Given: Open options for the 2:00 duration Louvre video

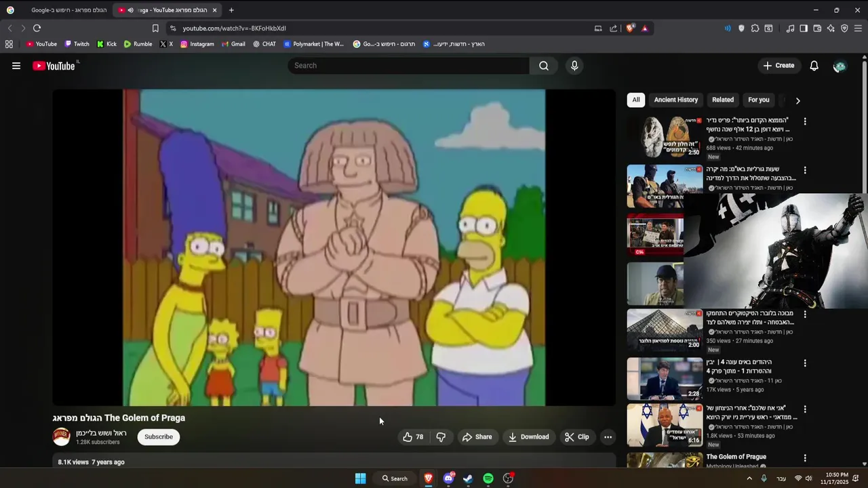Looking at the screenshot, I should pos(805,314).
